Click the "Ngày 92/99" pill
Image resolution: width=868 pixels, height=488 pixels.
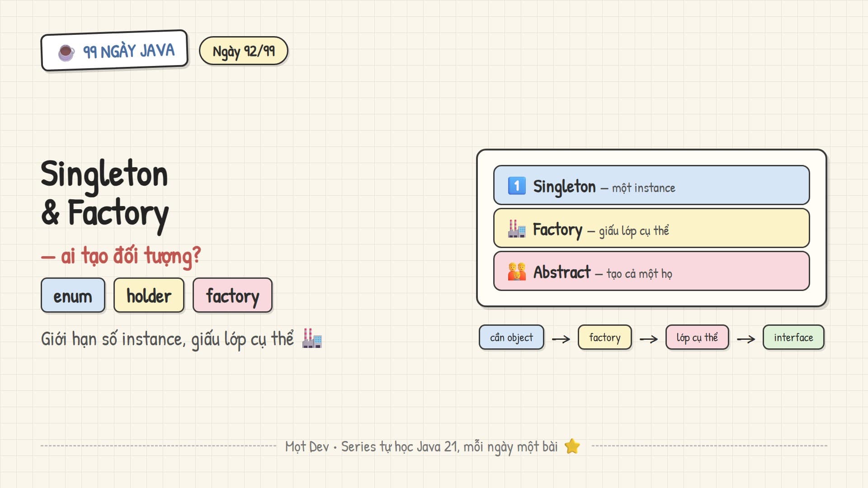coord(244,51)
